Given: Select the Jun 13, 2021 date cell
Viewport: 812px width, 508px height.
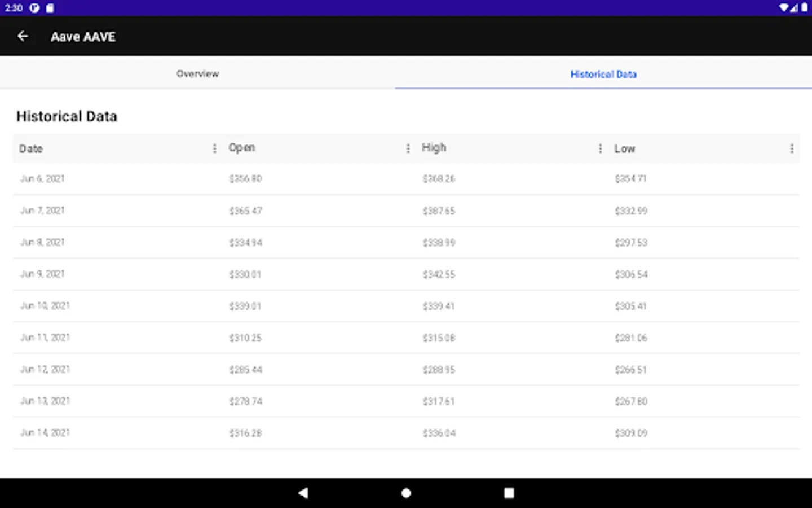Looking at the screenshot, I should pyautogui.click(x=45, y=401).
